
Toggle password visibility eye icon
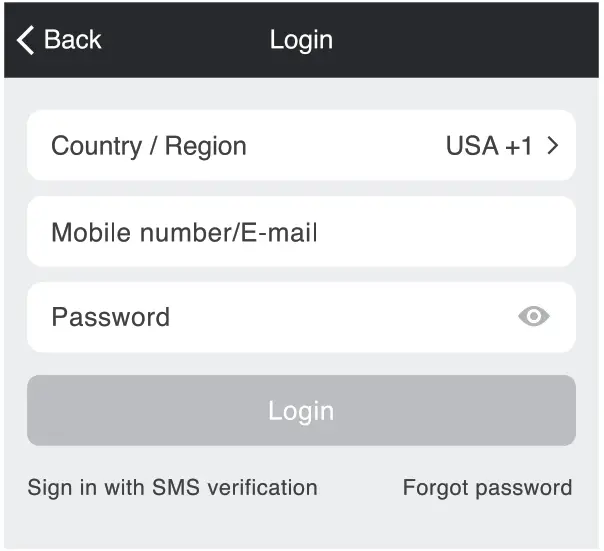534,317
